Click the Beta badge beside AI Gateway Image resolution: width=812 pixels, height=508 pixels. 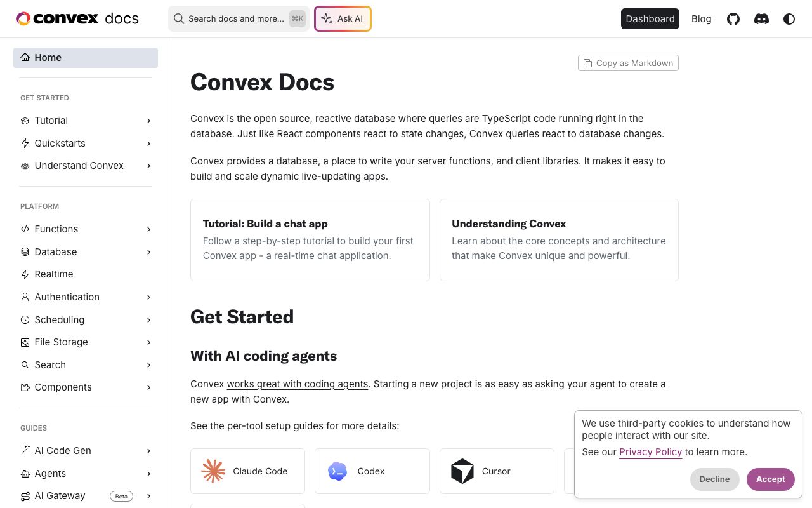click(x=121, y=497)
